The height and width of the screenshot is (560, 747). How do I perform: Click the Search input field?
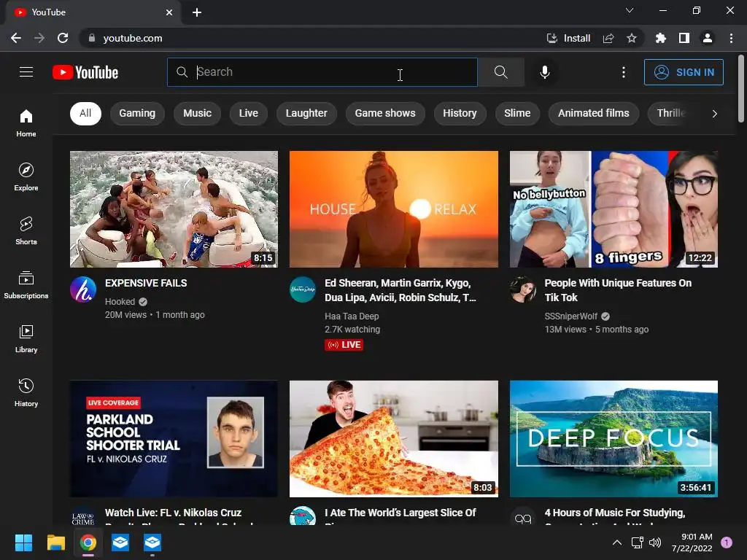(x=322, y=72)
